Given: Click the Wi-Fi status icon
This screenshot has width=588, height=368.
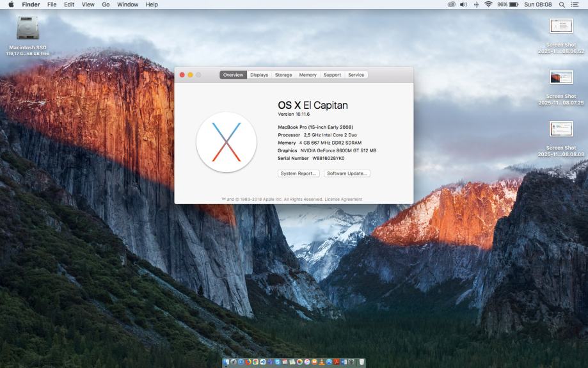Looking at the screenshot, I should click(488, 4).
